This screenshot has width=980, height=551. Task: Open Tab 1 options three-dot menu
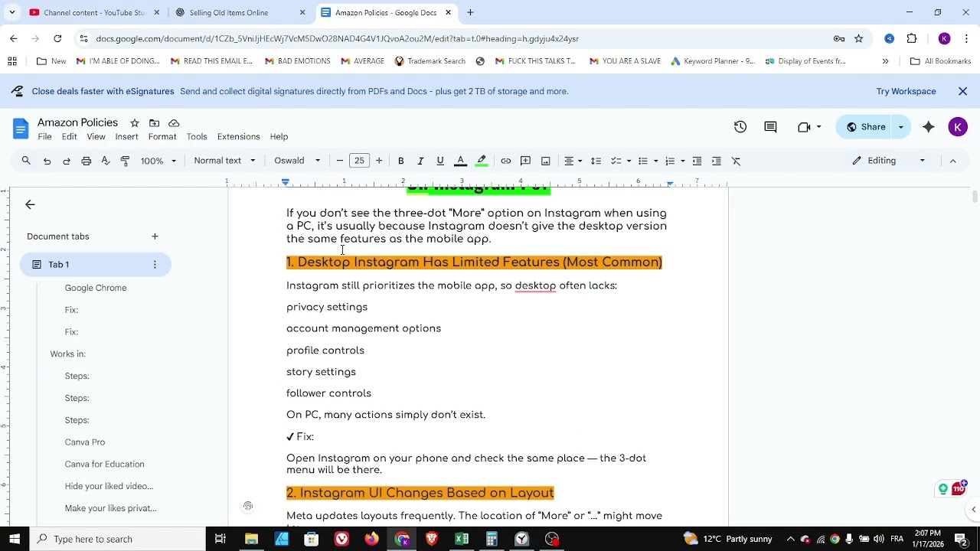pos(155,265)
